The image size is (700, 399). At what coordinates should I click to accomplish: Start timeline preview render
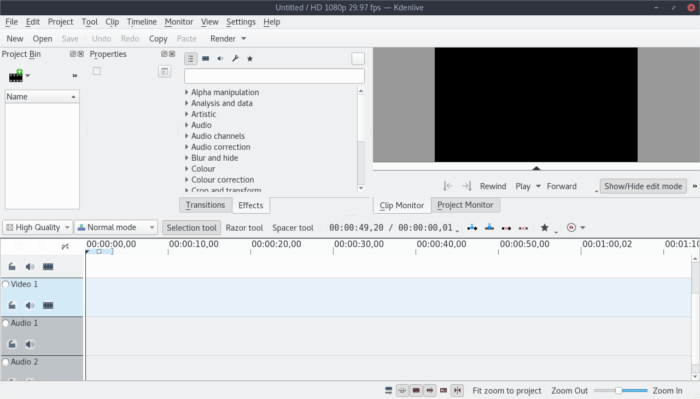[x=571, y=228]
